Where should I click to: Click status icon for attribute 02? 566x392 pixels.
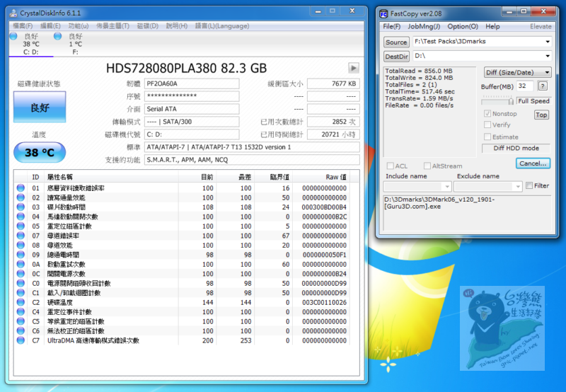(x=21, y=197)
